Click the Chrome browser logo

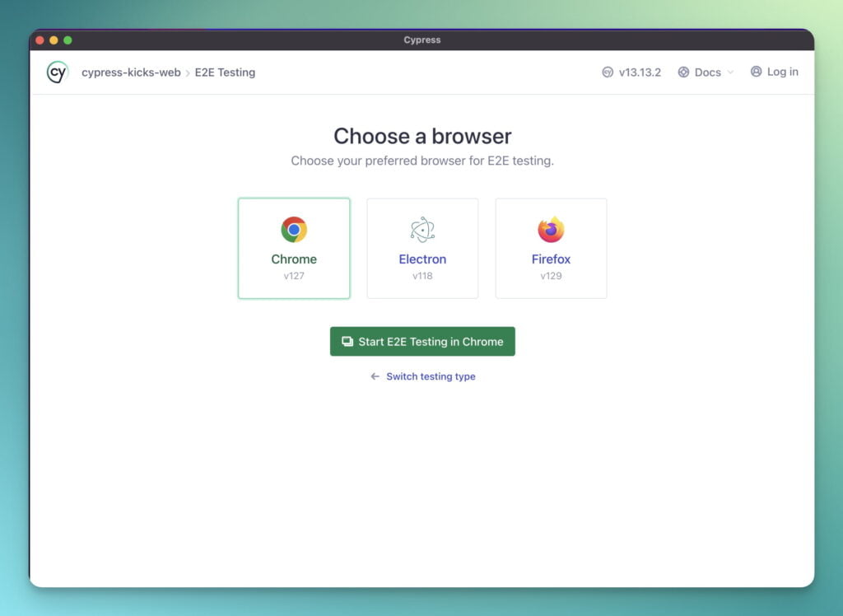(294, 230)
